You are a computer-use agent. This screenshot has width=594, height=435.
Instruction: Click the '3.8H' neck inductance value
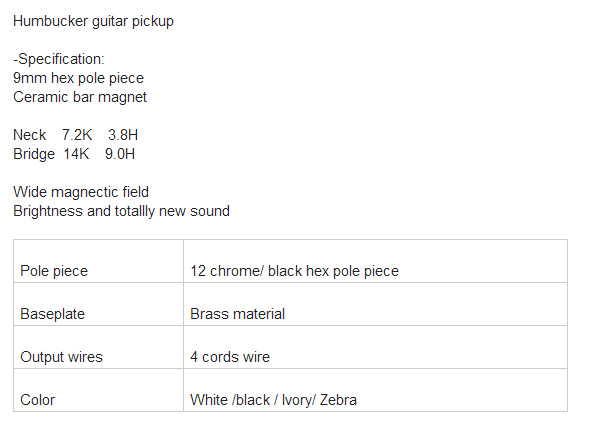coord(123,135)
